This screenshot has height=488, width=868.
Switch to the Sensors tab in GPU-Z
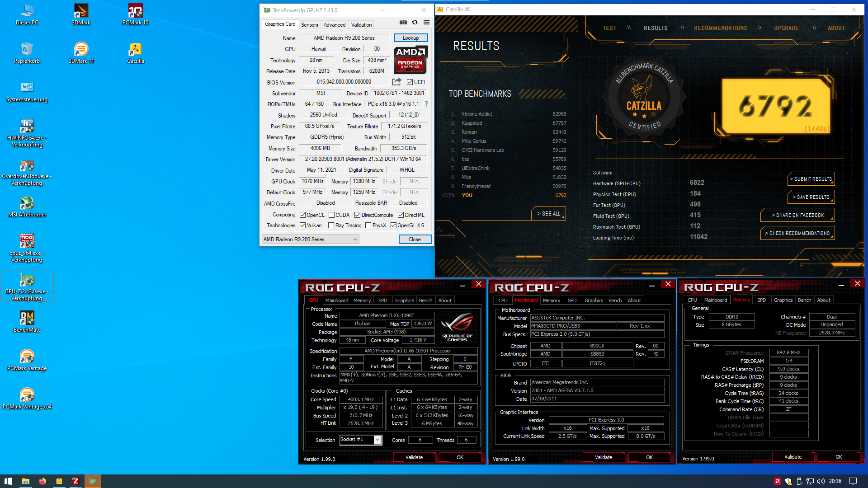(x=309, y=25)
